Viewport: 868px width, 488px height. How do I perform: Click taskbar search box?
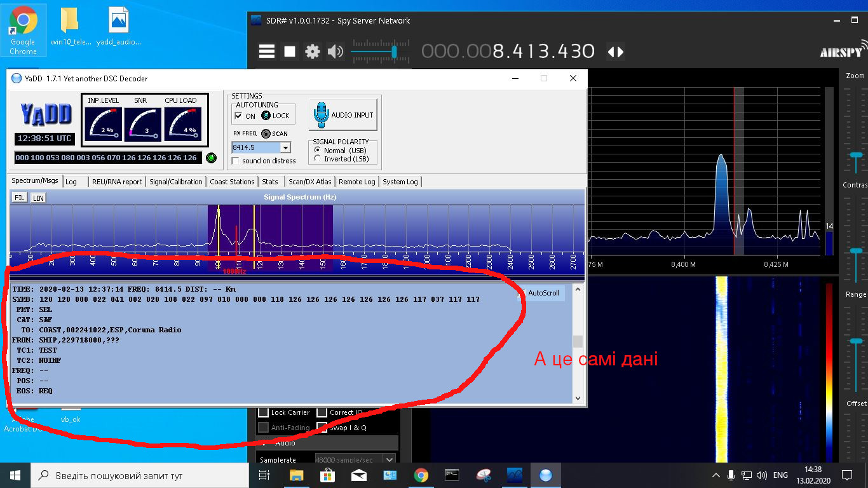click(140, 475)
